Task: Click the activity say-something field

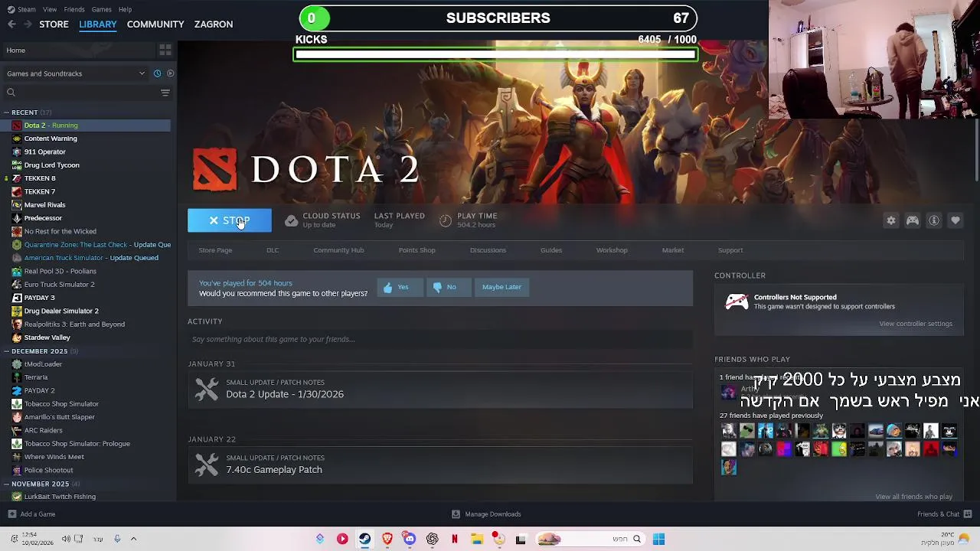Action: pyautogui.click(x=440, y=339)
